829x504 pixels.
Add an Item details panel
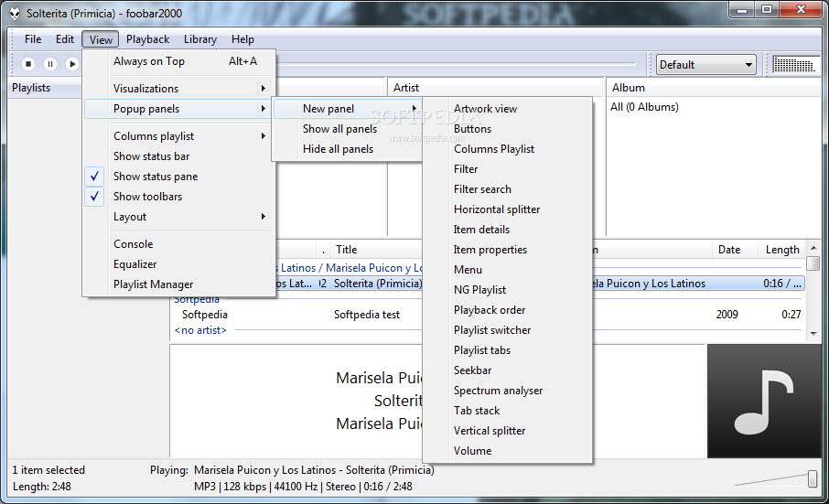tap(508, 230)
